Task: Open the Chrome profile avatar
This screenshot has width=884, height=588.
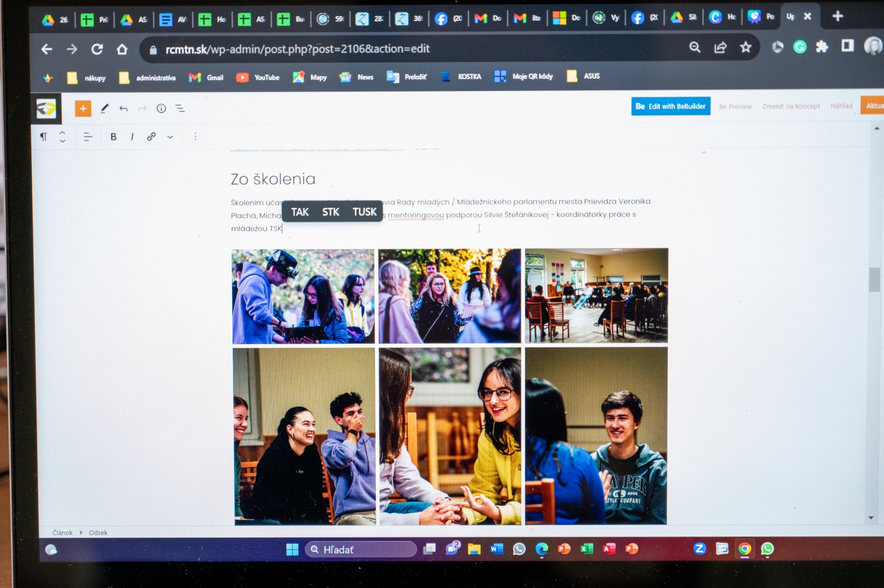Action: 873,46
